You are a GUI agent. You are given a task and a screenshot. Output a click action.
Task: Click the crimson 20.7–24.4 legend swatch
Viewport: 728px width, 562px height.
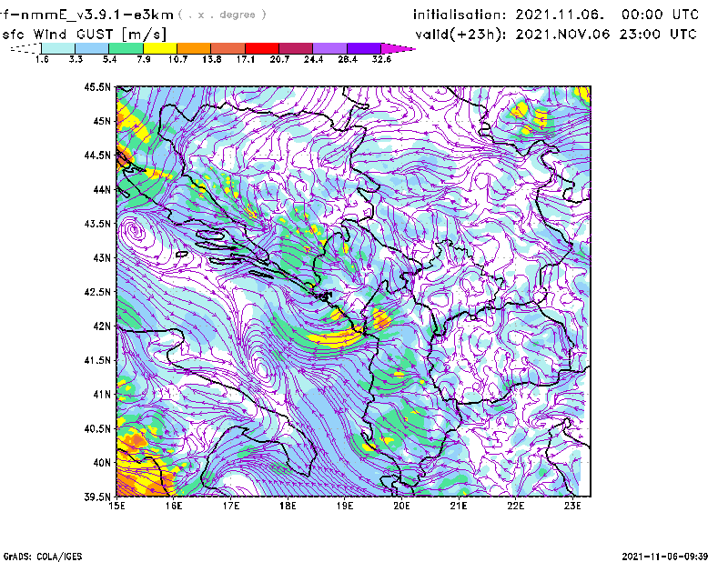coord(296,48)
